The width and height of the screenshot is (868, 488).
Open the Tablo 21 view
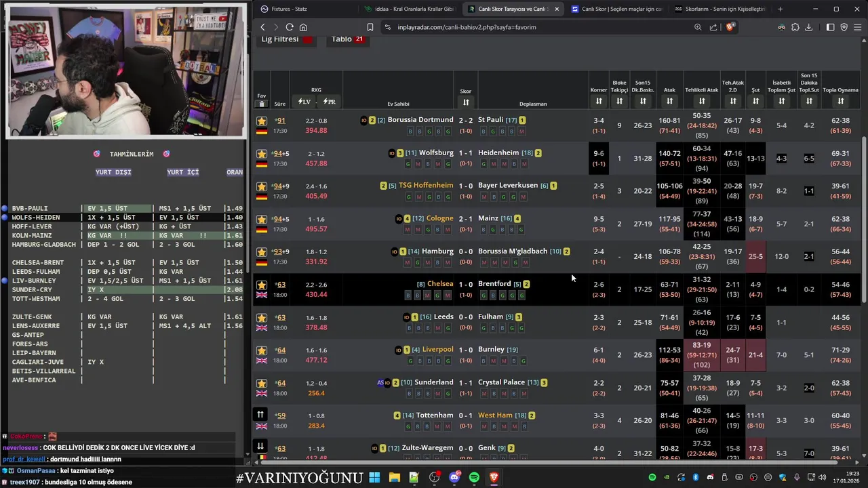pos(347,39)
